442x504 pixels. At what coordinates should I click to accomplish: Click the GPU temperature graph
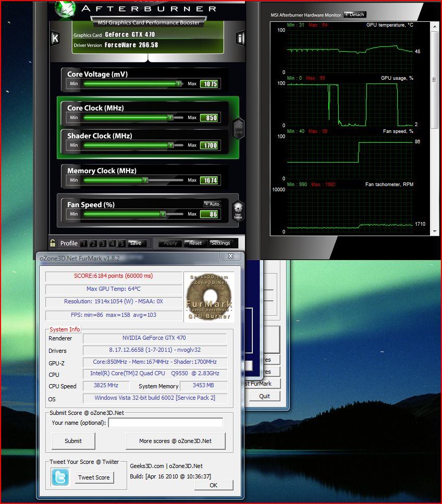pyautogui.click(x=350, y=52)
